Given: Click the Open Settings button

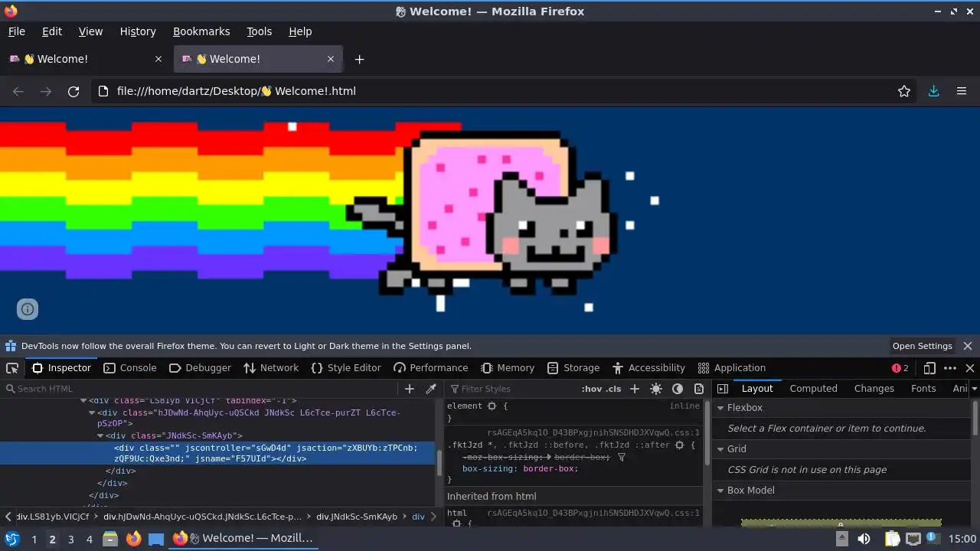Looking at the screenshot, I should point(922,346).
